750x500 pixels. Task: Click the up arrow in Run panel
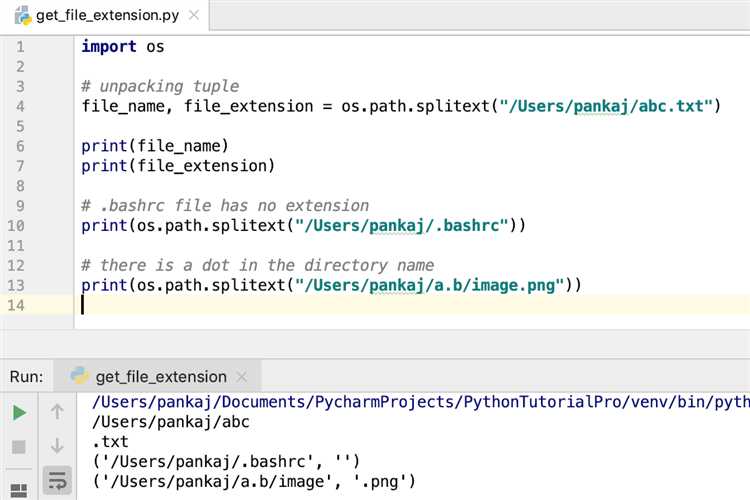pos(57,412)
